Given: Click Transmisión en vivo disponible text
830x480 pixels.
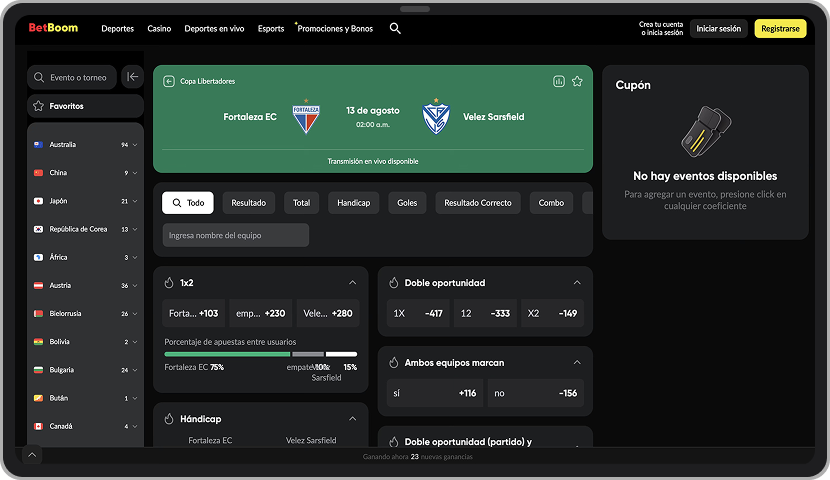Looking at the screenshot, I should (373, 161).
